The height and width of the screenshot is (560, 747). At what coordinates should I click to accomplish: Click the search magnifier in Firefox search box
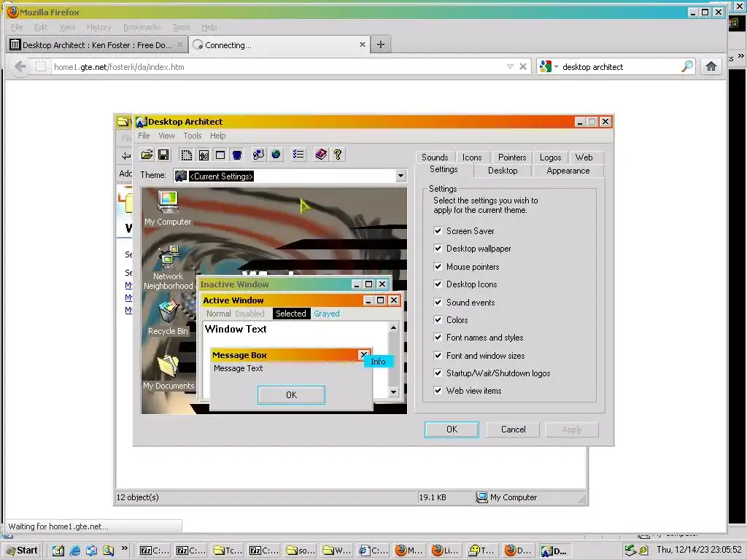pos(687,66)
